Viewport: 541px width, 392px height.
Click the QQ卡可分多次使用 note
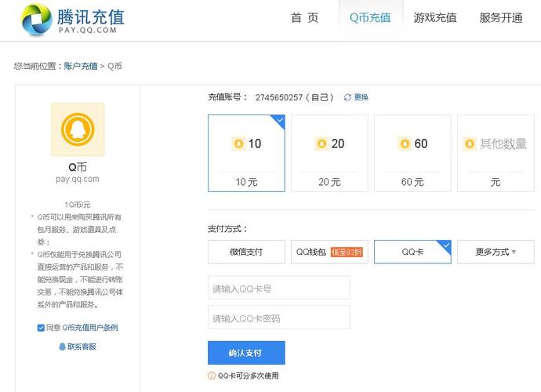pyautogui.click(x=248, y=376)
